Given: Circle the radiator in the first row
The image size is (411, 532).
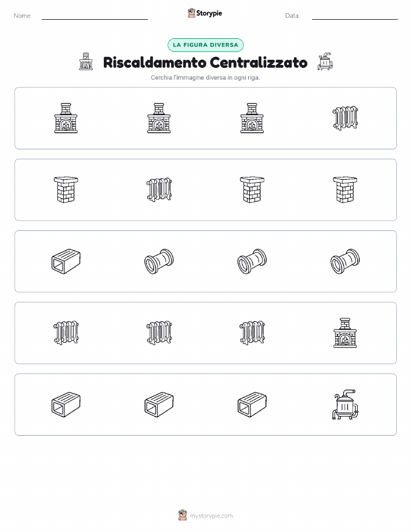Looking at the screenshot, I should (x=345, y=118).
